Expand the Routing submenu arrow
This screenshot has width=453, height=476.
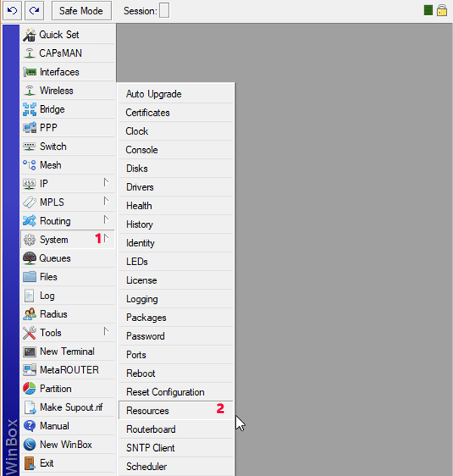(106, 219)
